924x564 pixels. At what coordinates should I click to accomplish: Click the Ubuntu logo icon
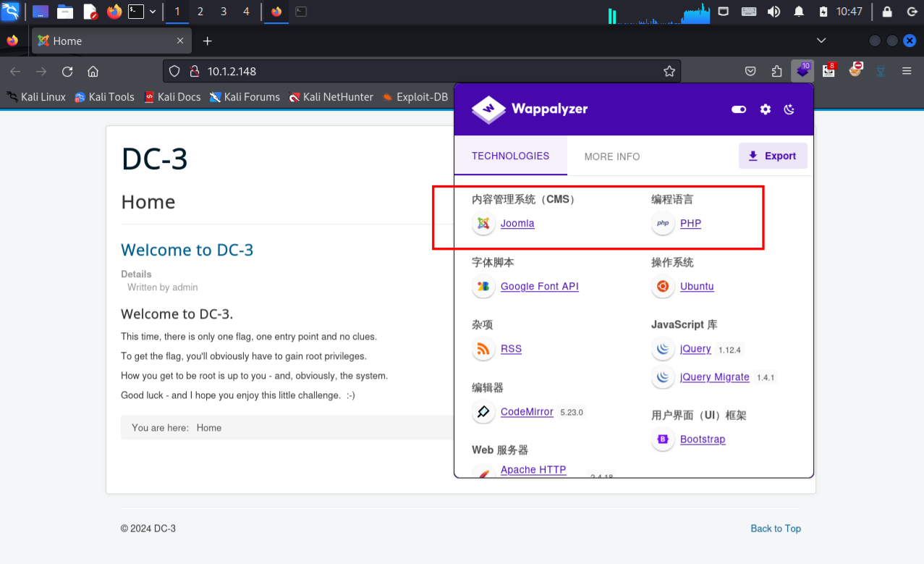click(x=663, y=286)
